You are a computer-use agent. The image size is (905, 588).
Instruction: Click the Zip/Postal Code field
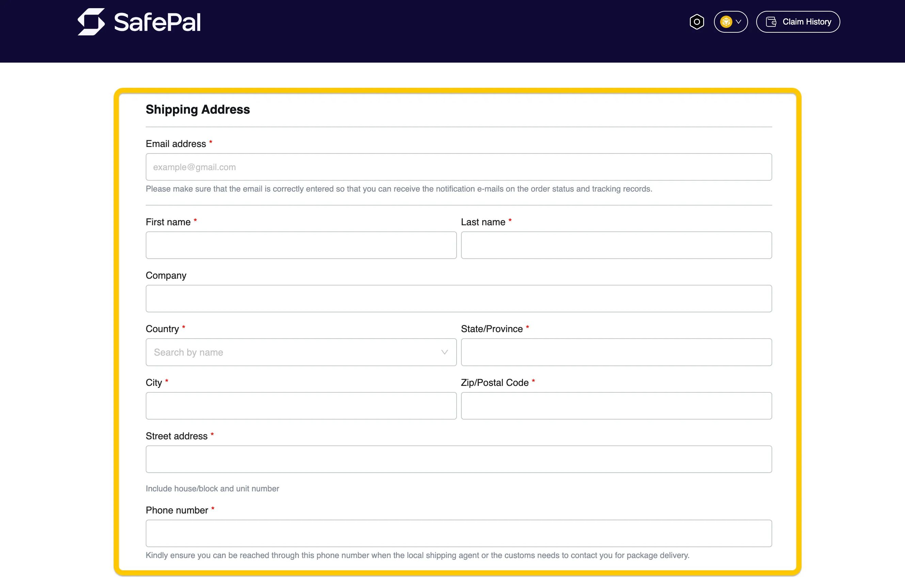click(616, 406)
